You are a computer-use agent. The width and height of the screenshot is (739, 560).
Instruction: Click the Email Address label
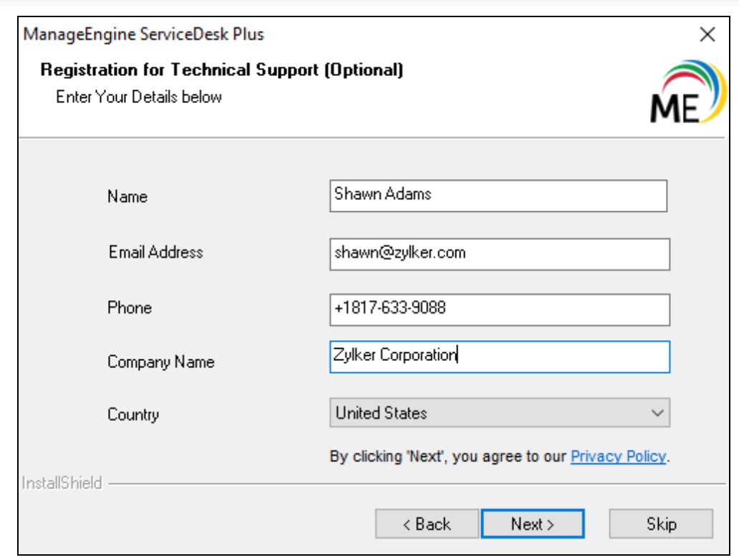tap(155, 252)
